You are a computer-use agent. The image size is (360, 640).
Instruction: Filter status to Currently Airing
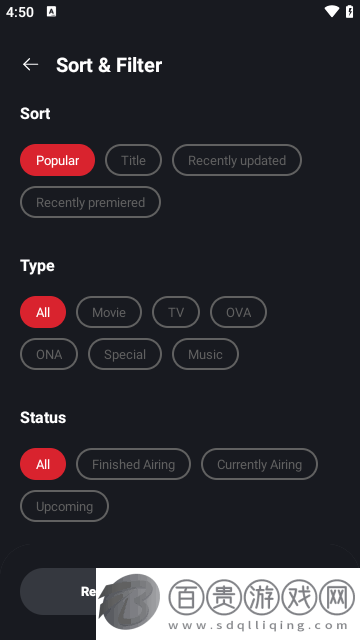coord(259,464)
